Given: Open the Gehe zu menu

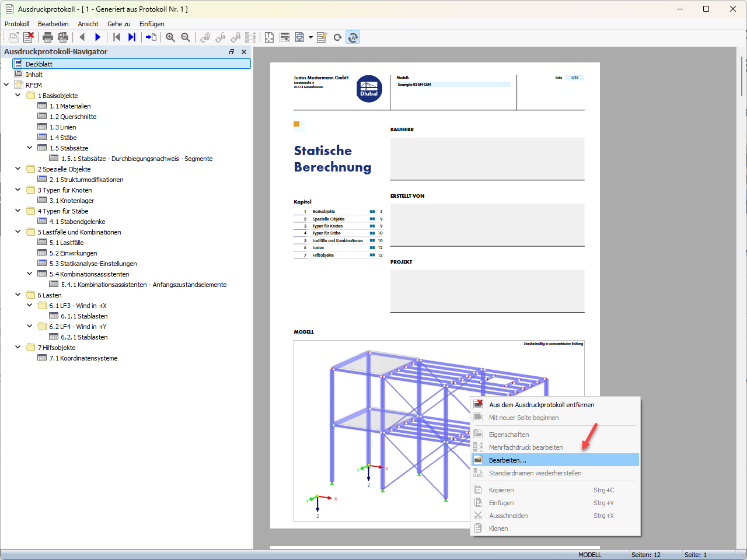Looking at the screenshot, I should click(x=119, y=24).
